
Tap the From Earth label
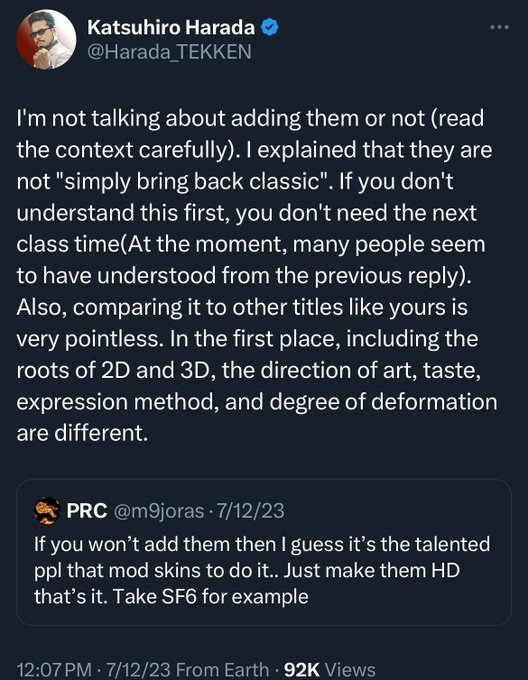[223, 670]
